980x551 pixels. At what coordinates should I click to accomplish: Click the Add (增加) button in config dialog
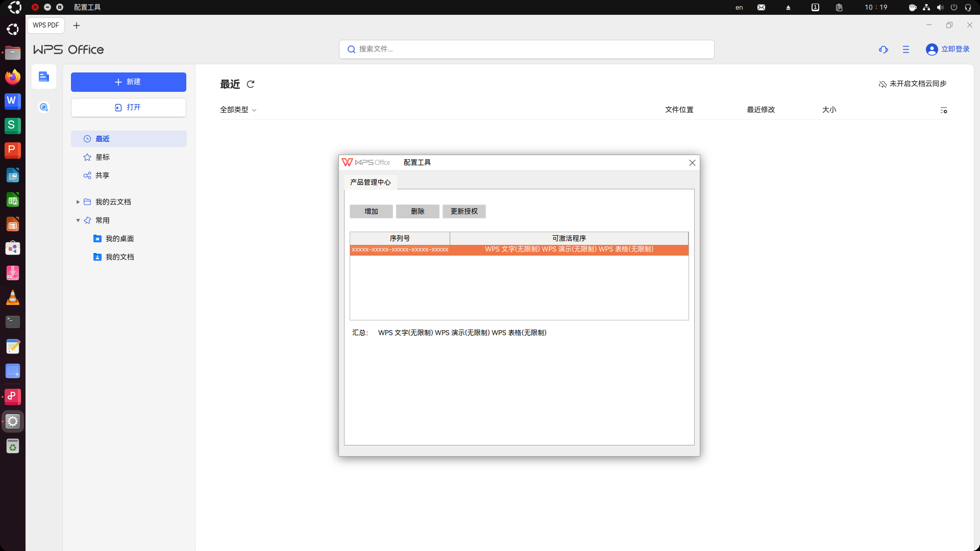coord(371,211)
